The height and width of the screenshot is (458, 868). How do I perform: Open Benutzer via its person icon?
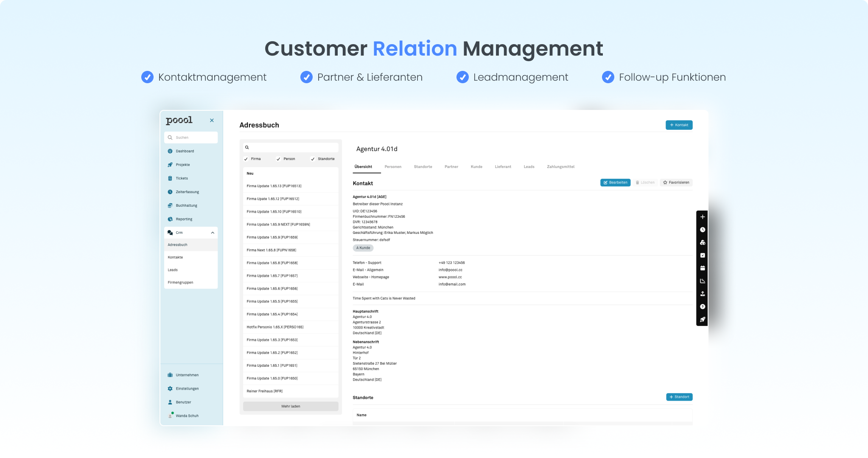click(170, 402)
